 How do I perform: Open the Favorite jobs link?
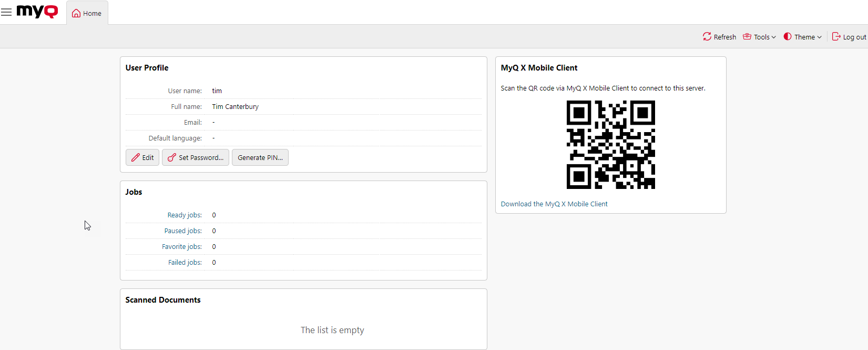182,246
